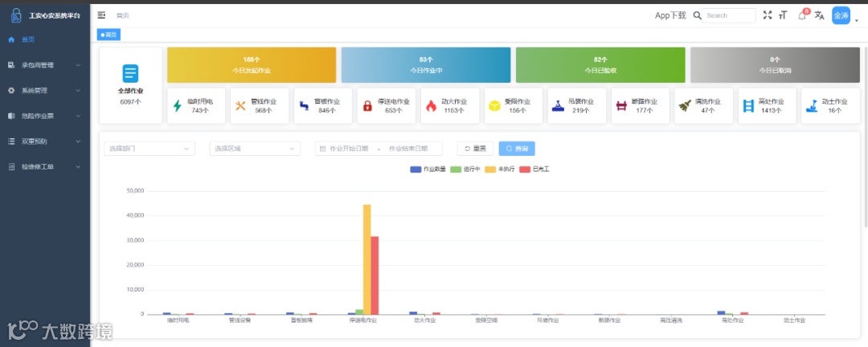Image resolution: width=868 pixels, height=347 pixels.
Task: Click the page vertical scrollbar
Action: [866, 137]
